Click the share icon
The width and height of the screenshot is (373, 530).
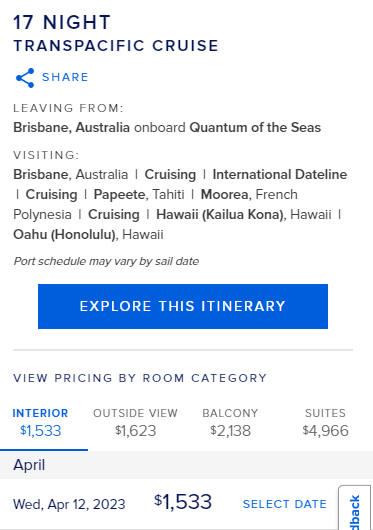pos(25,78)
